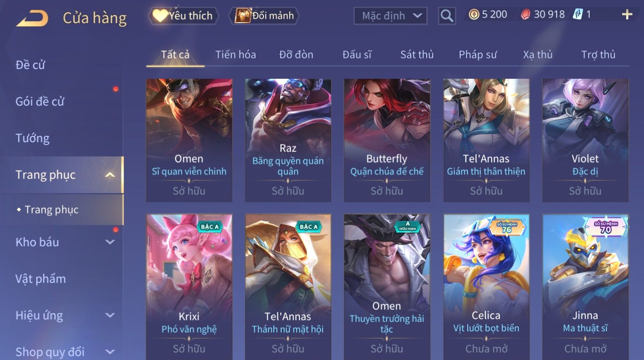Expand the Hiệu ứng sidebar section
The image size is (644, 360).
coord(110,315)
